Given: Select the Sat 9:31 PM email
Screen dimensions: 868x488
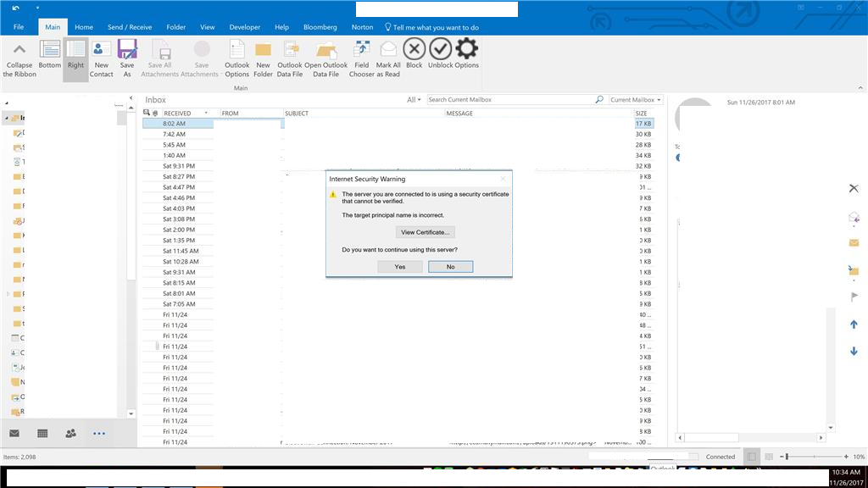Looking at the screenshot, I should tap(398, 166).
